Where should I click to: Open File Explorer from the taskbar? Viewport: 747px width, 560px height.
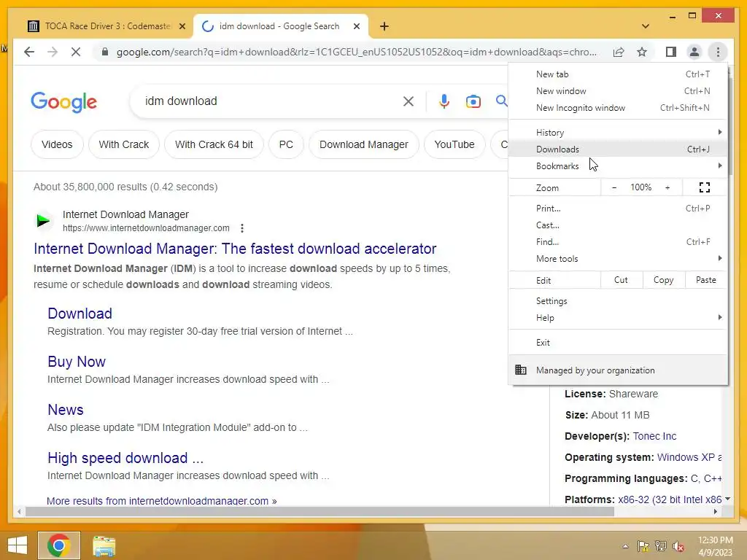pos(104,545)
